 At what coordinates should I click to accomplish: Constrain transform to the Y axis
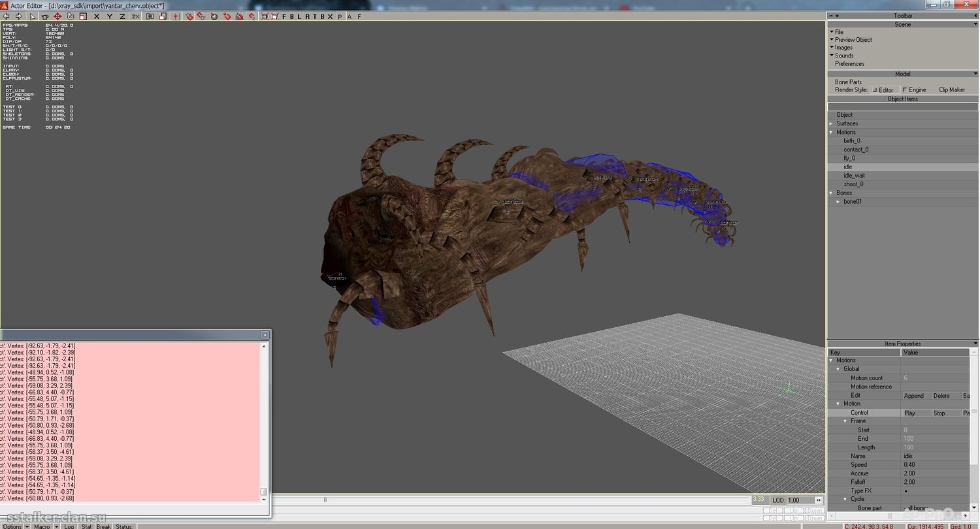[110, 16]
